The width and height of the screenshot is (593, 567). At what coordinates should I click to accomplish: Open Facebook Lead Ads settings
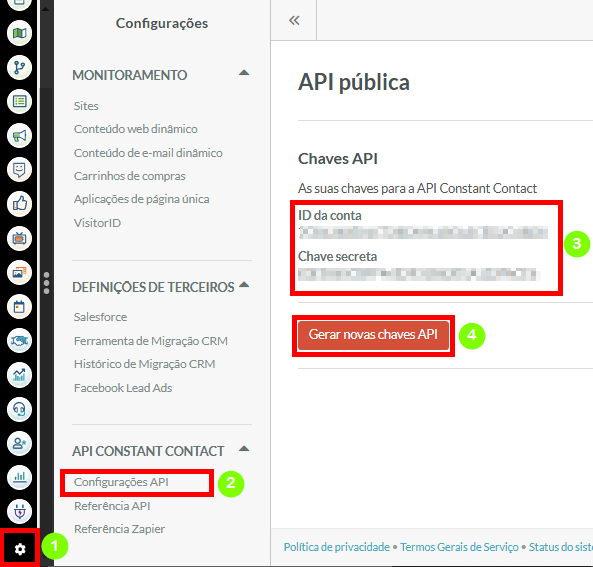click(123, 388)
